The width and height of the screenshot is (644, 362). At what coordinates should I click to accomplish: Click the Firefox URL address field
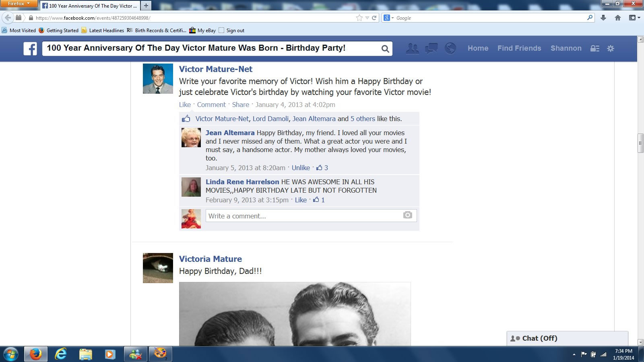(191, 18)
